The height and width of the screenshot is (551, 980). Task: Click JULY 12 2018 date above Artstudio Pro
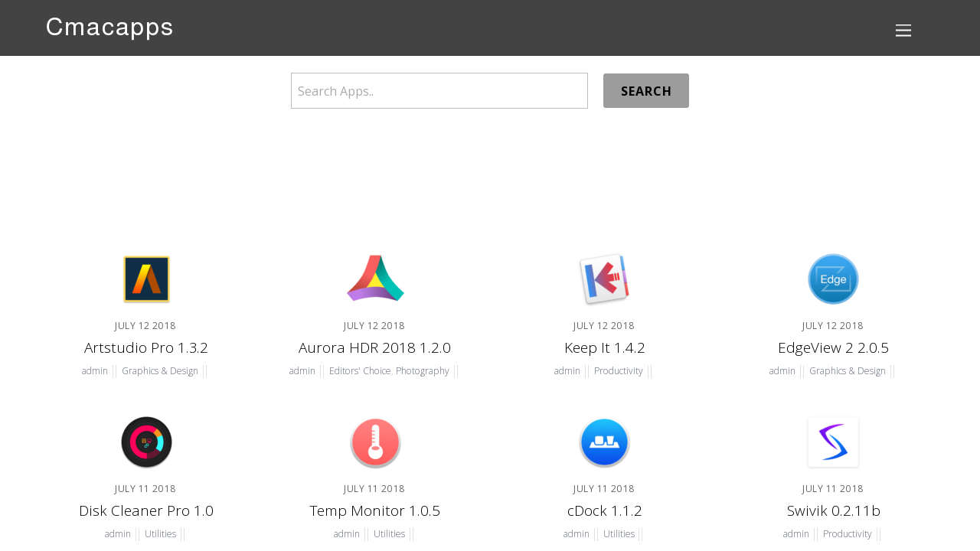(x=145, y=325)
